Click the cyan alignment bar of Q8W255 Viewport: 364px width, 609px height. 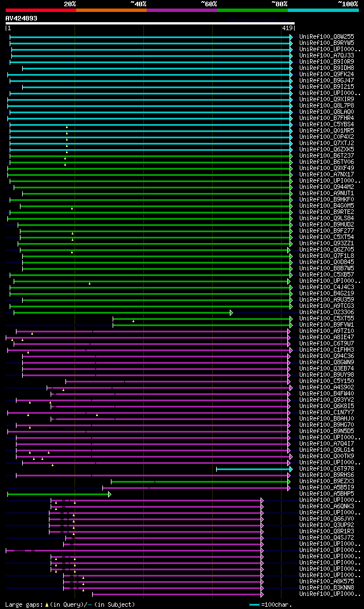pyautogui.click(x=151, y=37)
